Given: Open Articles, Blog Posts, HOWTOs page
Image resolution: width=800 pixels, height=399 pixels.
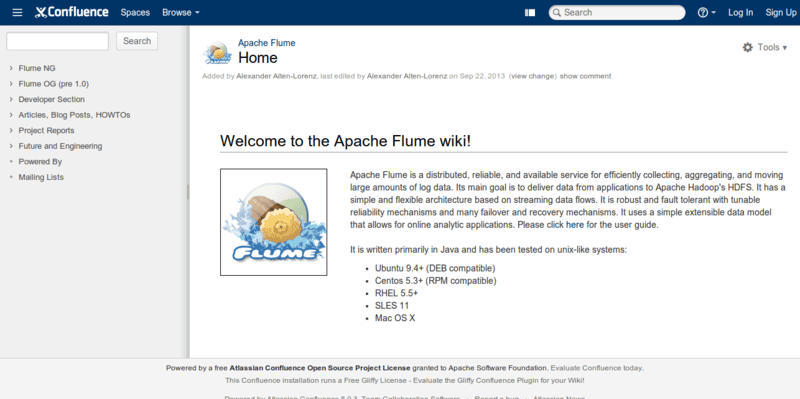Looking at the screenshot, I should coord(74,115).
